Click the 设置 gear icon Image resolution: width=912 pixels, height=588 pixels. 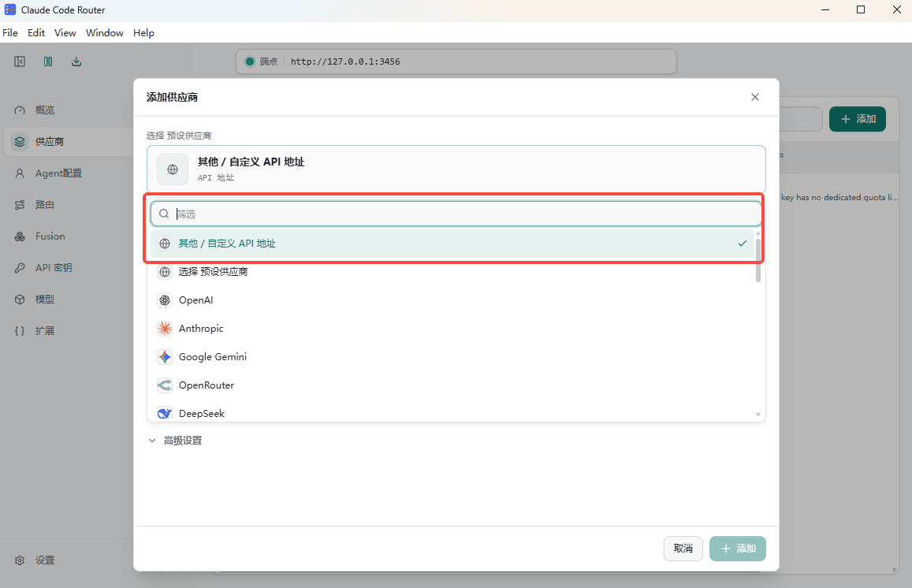(x=20, y=560)
